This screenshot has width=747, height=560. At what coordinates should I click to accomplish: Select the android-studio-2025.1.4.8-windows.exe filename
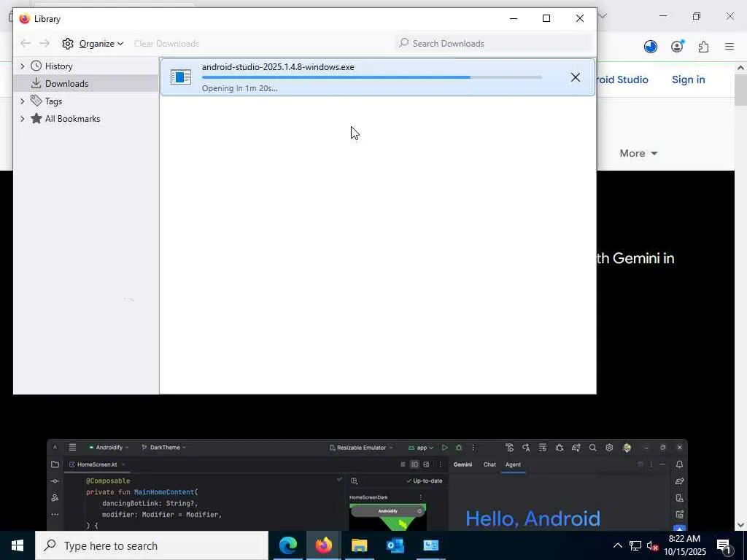click(278, 67)
